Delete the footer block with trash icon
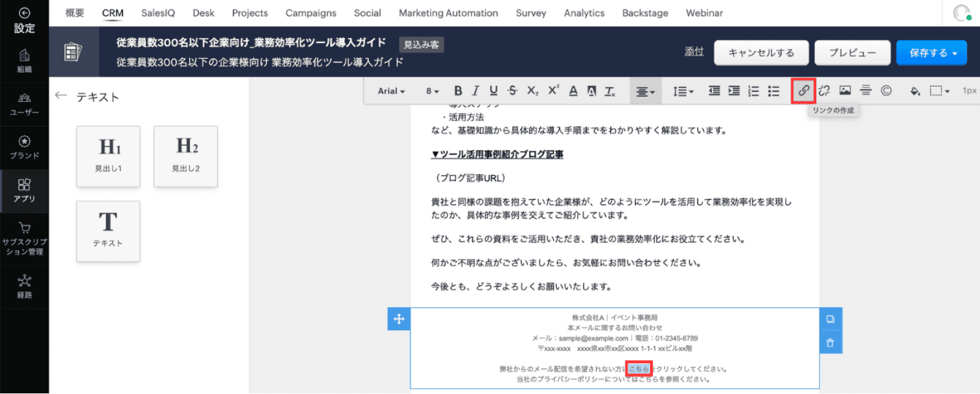The image size is (980, 394). [x=830, y=342]
